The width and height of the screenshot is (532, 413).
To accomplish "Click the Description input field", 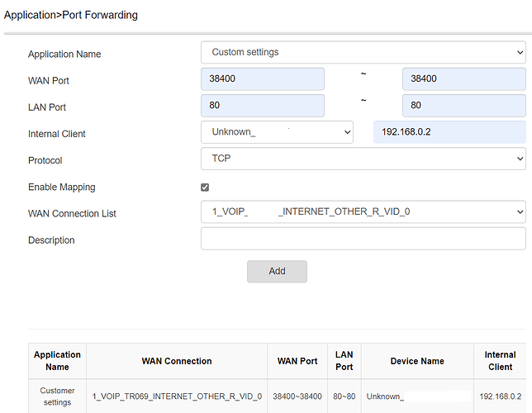I will [x=363, y=239].
